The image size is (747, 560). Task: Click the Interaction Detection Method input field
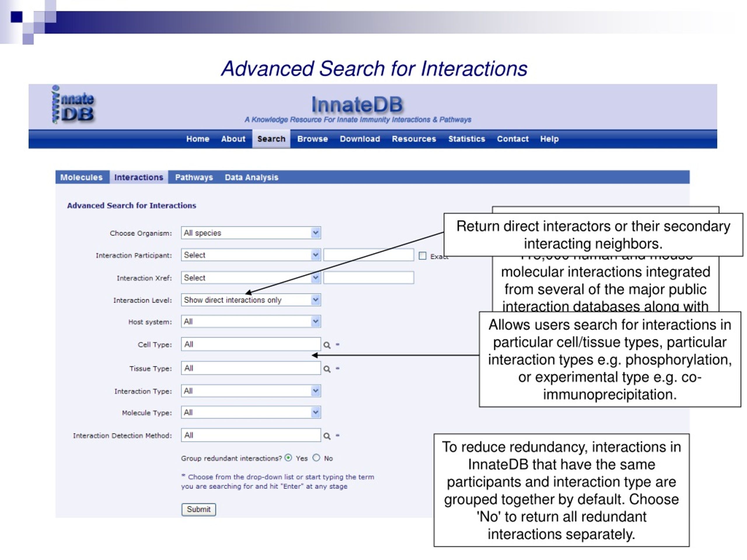pos(251,435)
